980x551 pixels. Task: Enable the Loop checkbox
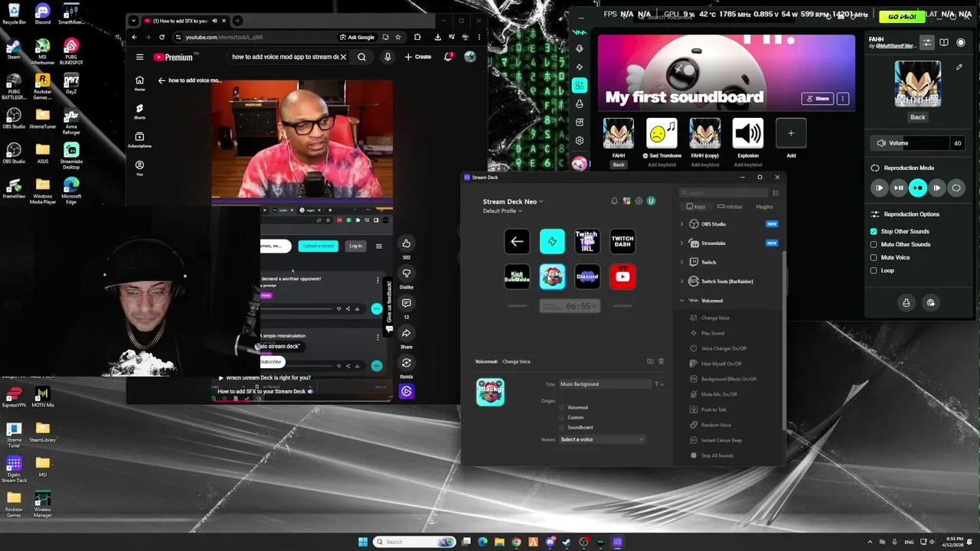[874, 270]
